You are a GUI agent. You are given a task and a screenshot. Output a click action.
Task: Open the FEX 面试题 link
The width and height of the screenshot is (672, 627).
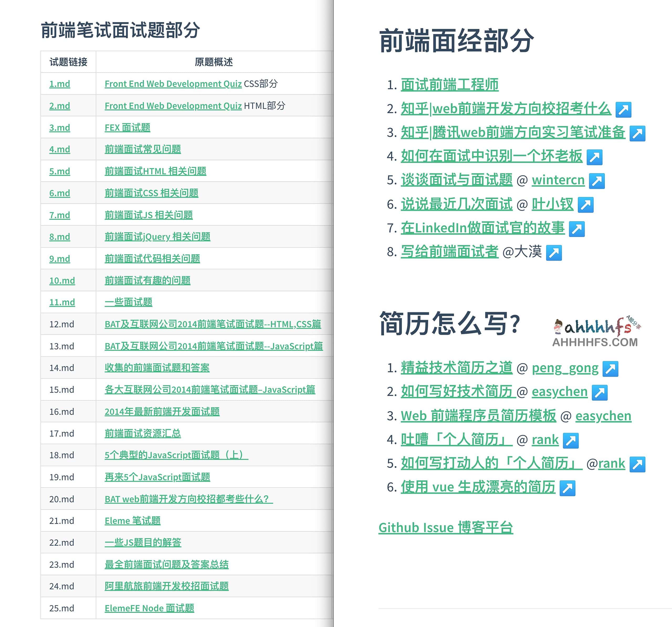click(128, 128)
